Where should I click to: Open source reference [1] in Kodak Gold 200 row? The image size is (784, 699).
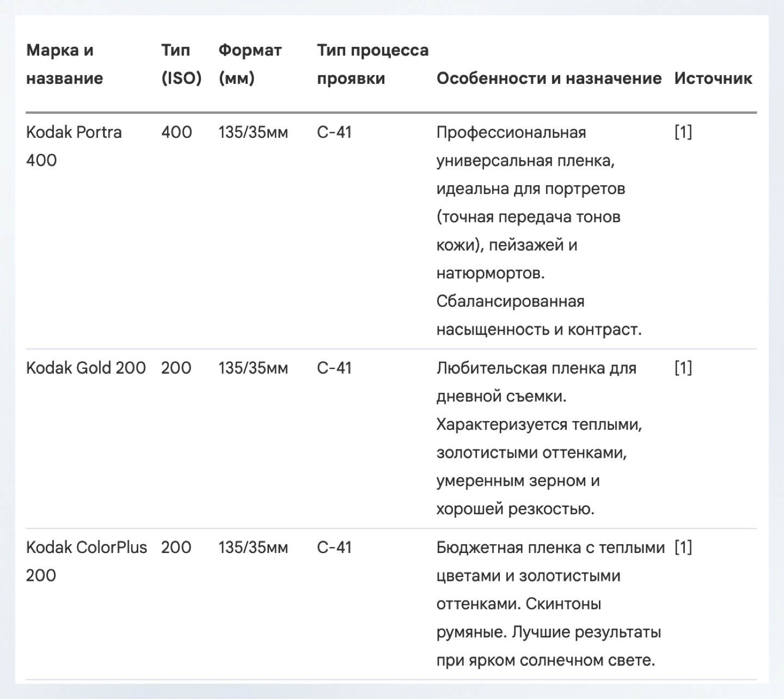point(683,368)
